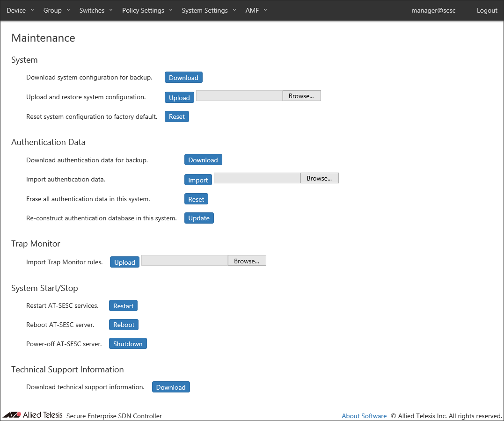Download authentication data for backup
The width and height of the screenshot is (504, 421).
pos(203,160)
